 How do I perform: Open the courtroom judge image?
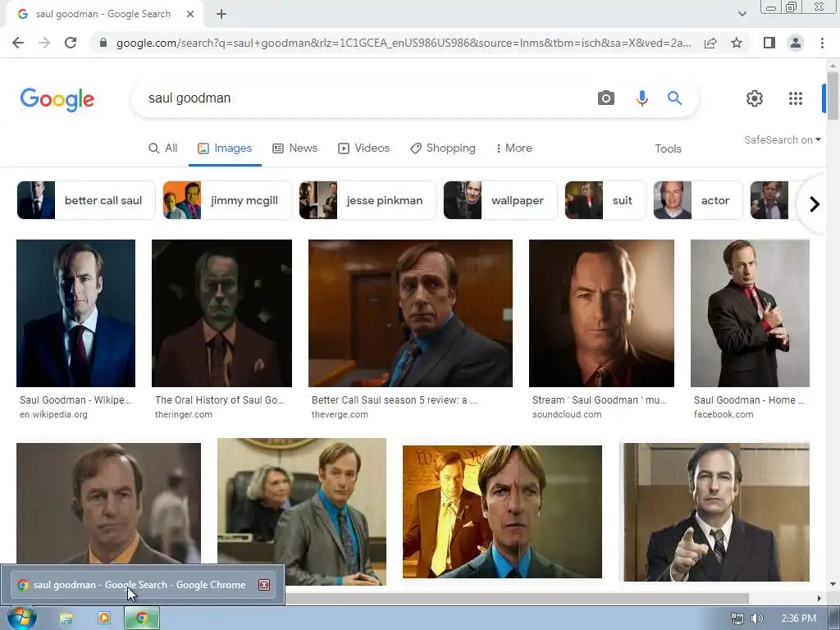coord(302,512)
